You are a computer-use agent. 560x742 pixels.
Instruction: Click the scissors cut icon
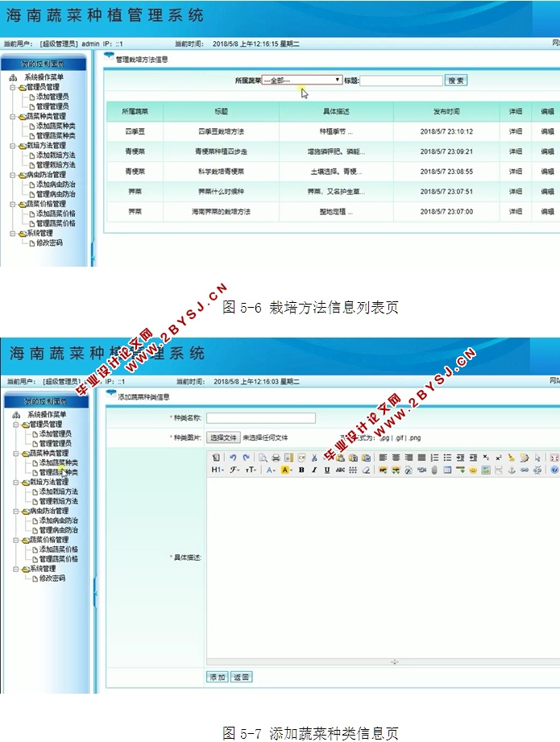pos(314,458)
